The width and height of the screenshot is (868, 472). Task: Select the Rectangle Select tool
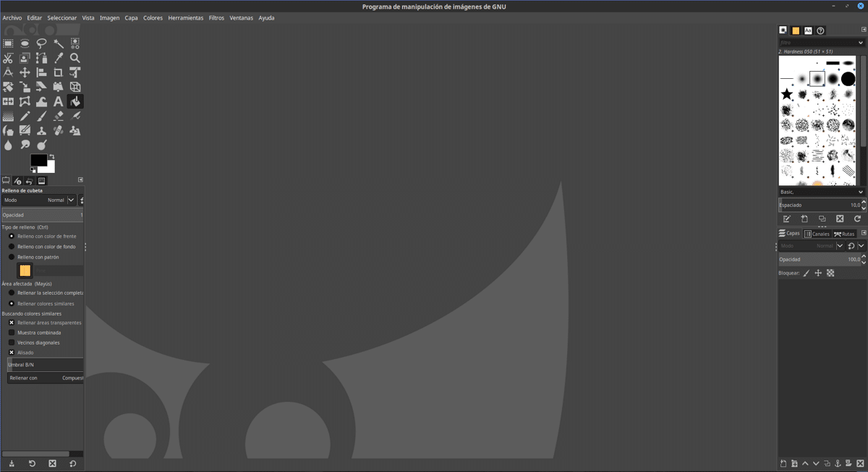pyautogui.click(x=8, y=43)
